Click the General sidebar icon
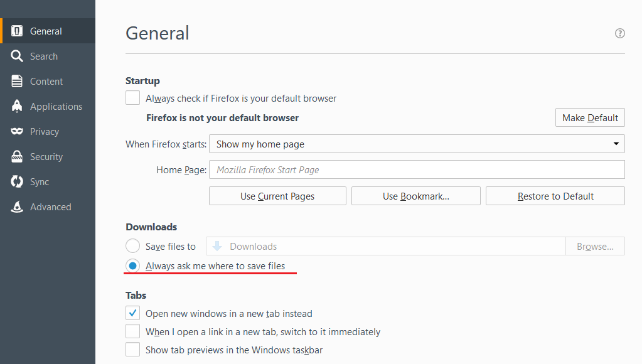Screen dimensions: 642x364 [17, 31]
